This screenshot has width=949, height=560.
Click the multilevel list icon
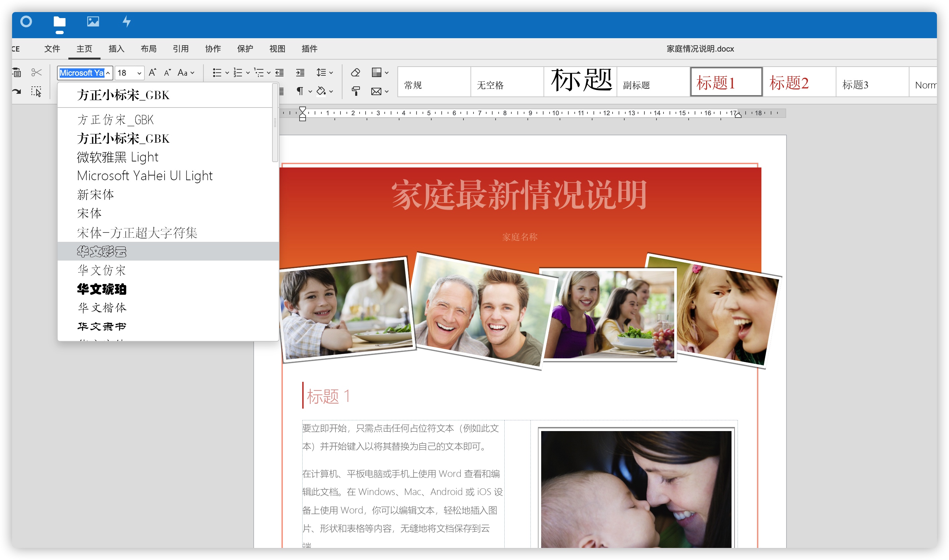pos(259,72)
